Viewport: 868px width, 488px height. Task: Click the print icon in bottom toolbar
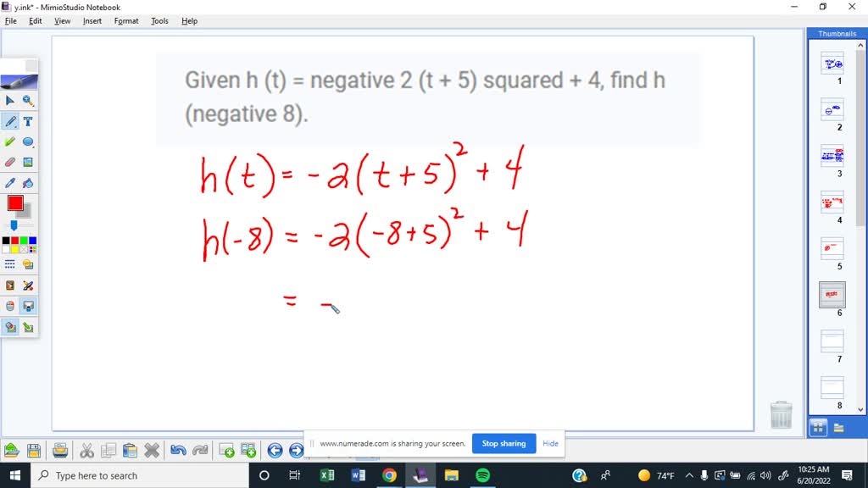tap(59, 450)
